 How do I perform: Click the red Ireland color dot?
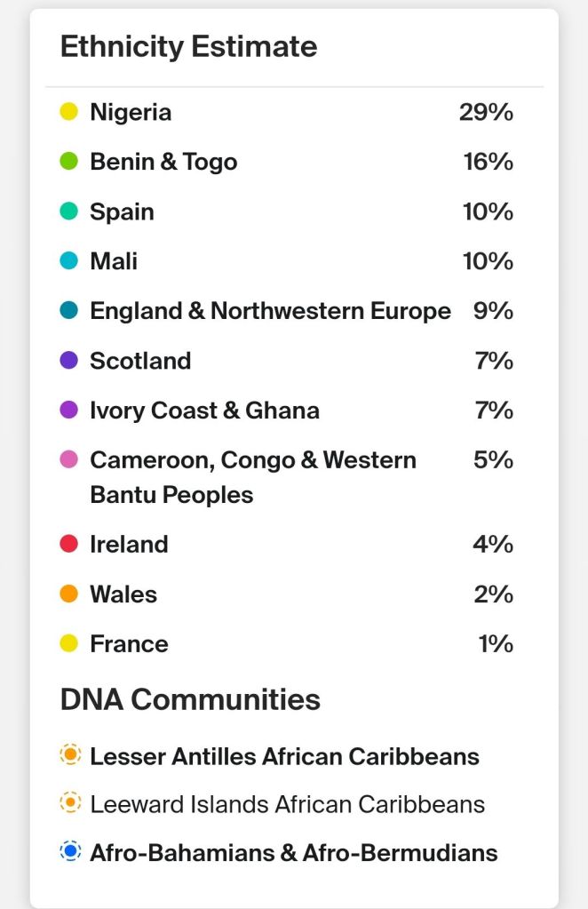point(69,545)
